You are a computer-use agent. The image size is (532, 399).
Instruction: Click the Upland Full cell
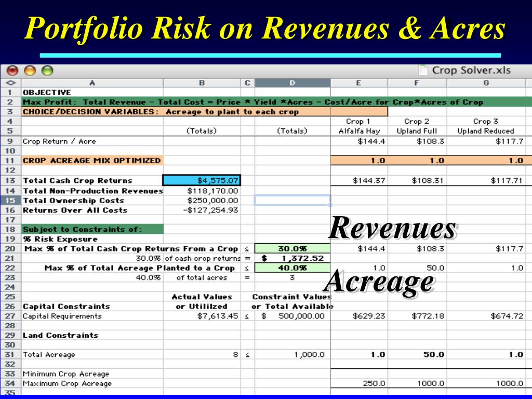[417, 131]
